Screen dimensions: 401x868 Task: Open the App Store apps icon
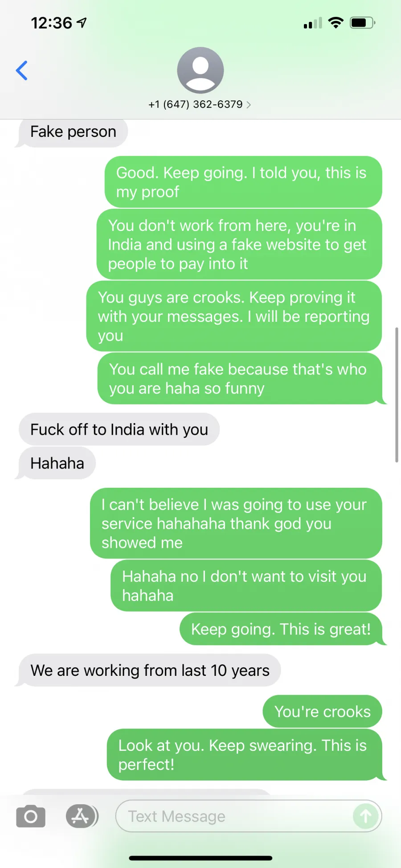click(82, 816)
